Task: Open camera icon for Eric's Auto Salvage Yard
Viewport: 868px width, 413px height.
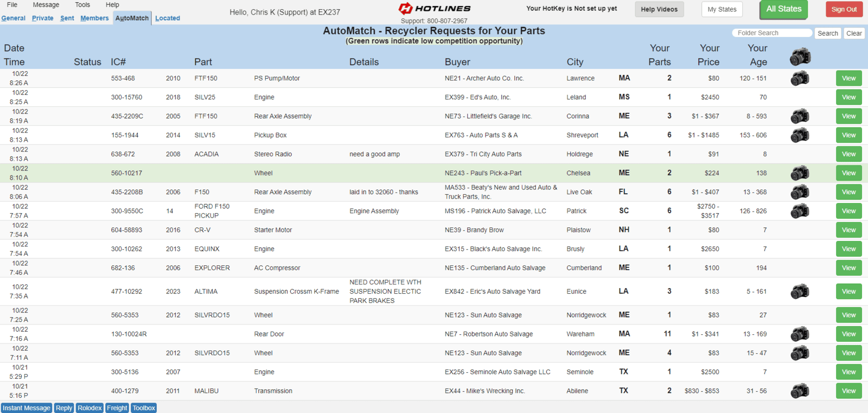Action: (800, 291)
